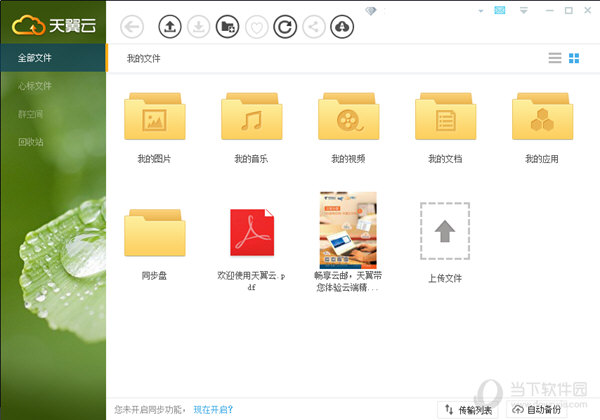Select the 我的音乐 folder icon

pos(252,116)
